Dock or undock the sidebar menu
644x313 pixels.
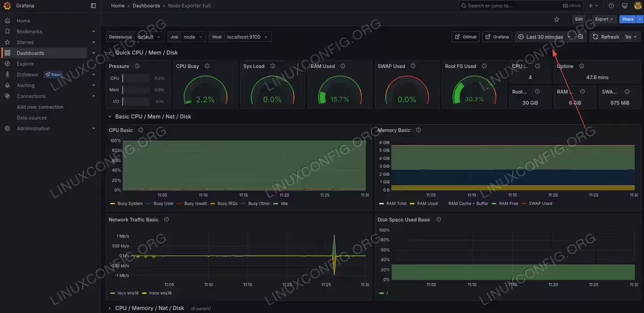[x=93, y=6]
